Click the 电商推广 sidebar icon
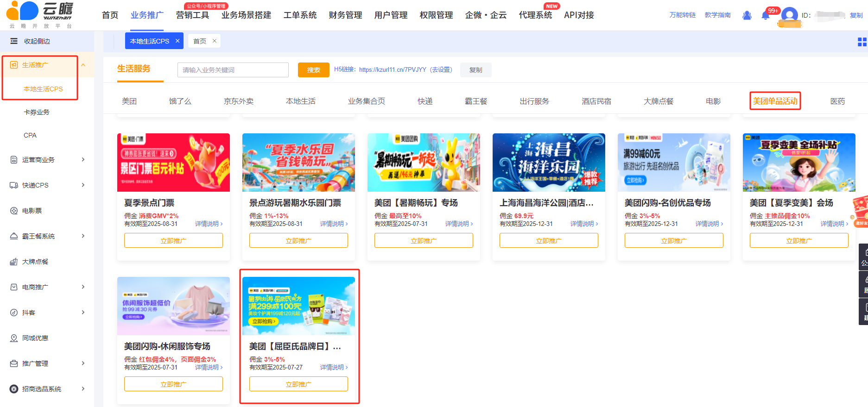The height and width of the screenshot is (407, 868). [14, 287]
